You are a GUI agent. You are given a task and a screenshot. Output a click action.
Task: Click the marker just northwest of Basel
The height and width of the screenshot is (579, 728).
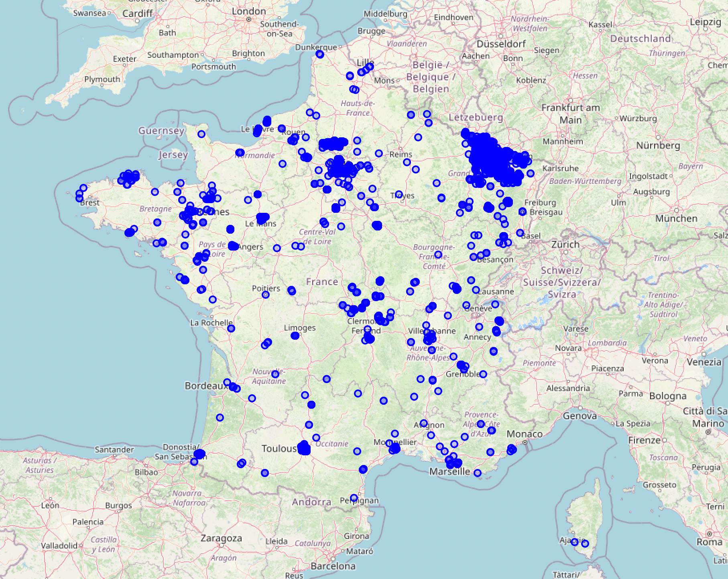520,233
